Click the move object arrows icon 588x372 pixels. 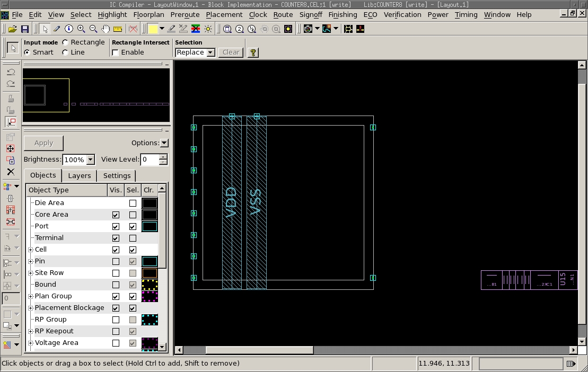click(x=10, y=148)
